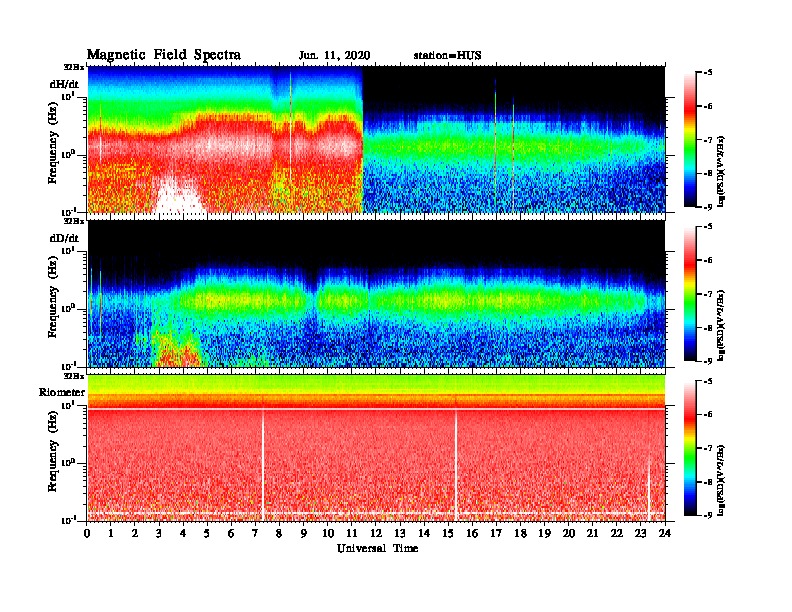
Task: Click hour "3" on the Universal Time axis
Action: pos(159,534)
